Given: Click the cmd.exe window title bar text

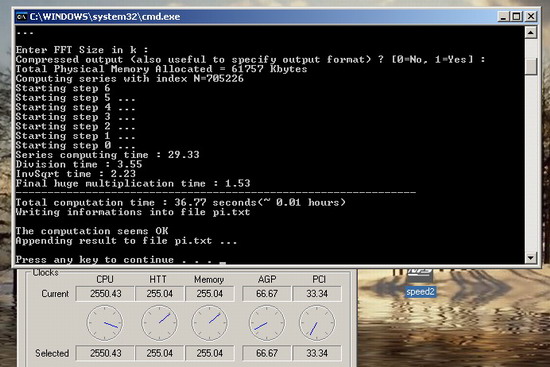Looking at the screenshot, I should pos(105,16).
